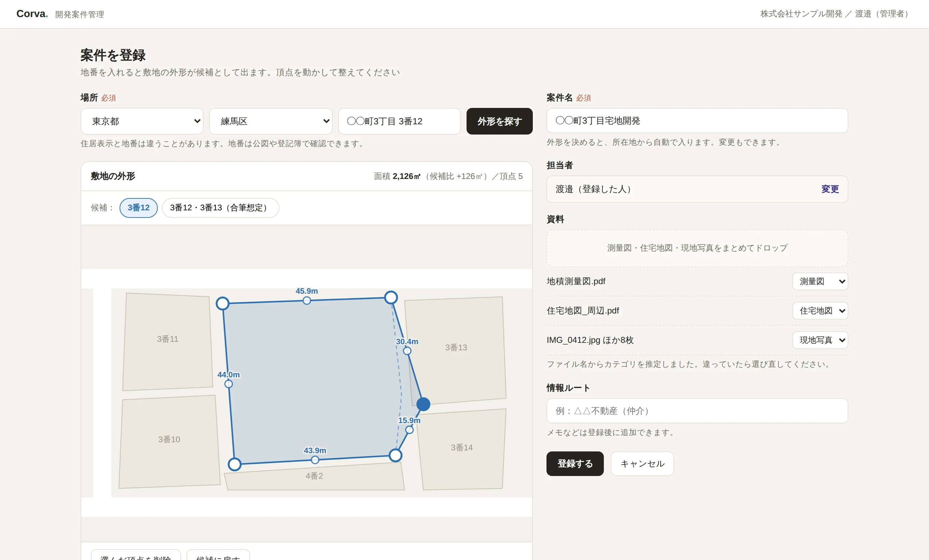
Task: Click the 情報ルート input field
Action: click(x=697, y=411)
